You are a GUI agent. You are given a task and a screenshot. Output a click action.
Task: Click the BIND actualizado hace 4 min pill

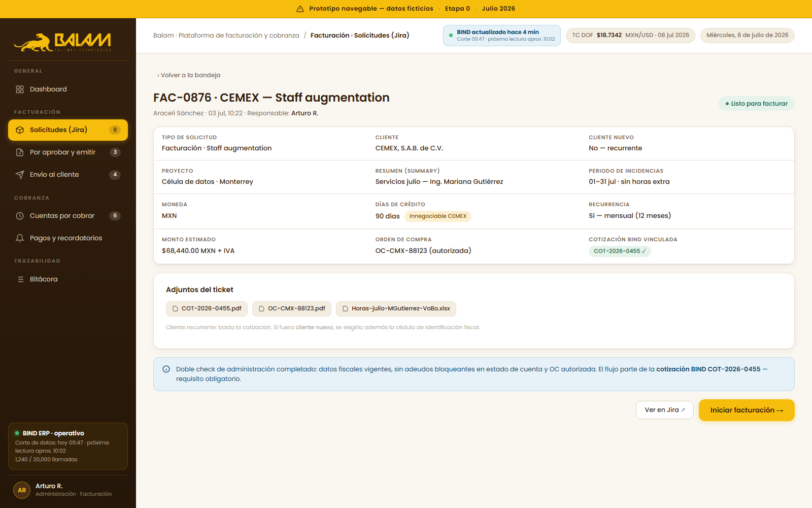(502, 36)
